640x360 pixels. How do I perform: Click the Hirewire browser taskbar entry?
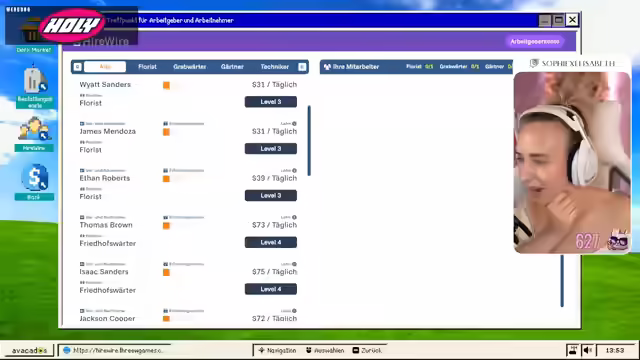tap(114, 350)
